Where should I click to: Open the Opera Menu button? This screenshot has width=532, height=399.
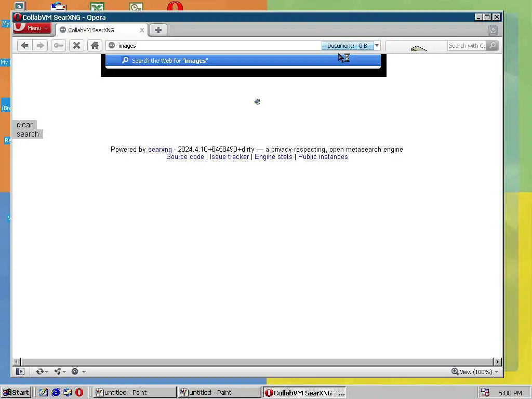point(32,28)
